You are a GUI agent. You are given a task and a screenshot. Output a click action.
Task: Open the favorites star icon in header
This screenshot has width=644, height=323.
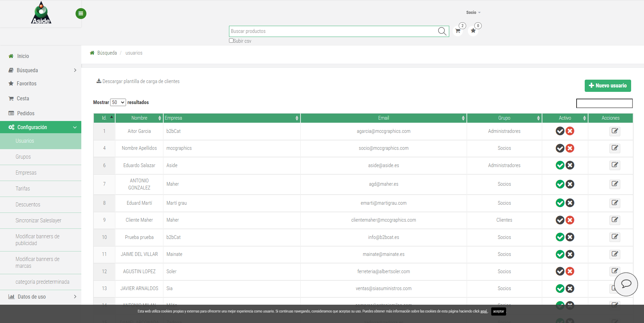coord(473,31)
